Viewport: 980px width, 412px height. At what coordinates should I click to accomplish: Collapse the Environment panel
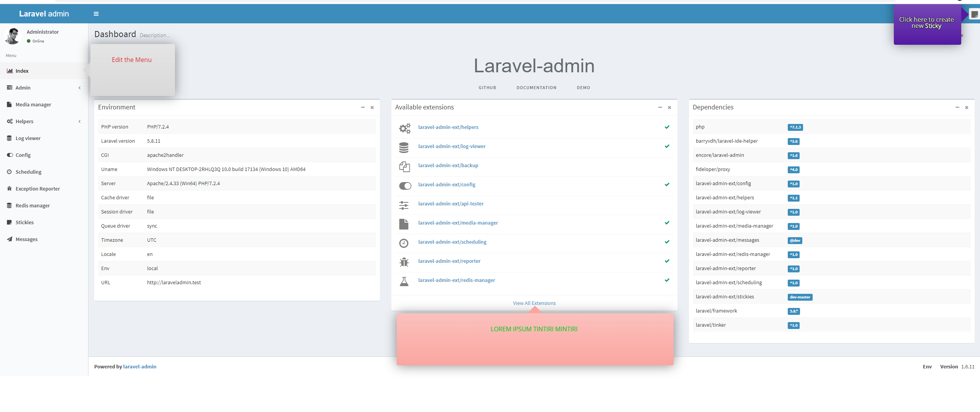point(363,107)
